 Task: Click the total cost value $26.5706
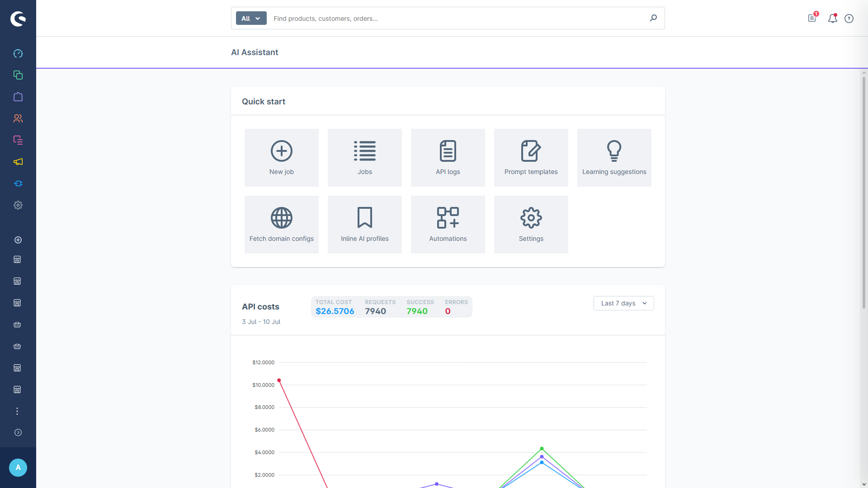coord(335,311)
